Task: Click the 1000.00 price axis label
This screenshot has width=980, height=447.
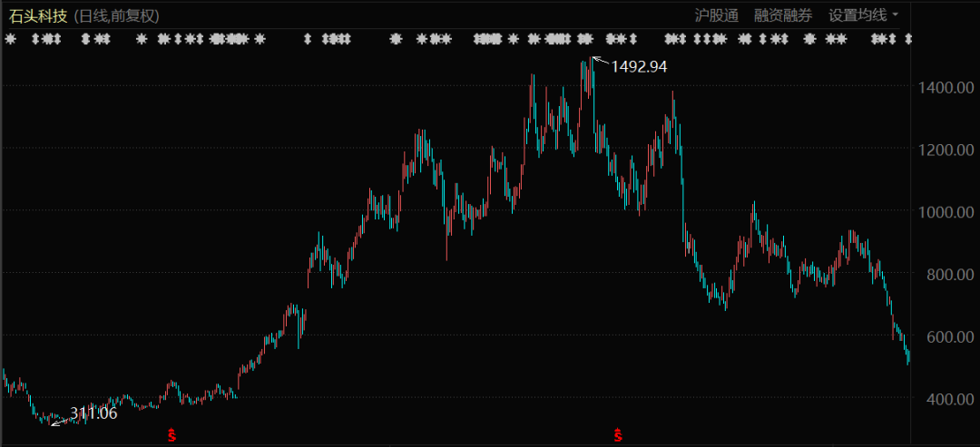Action: pos(946,211)
